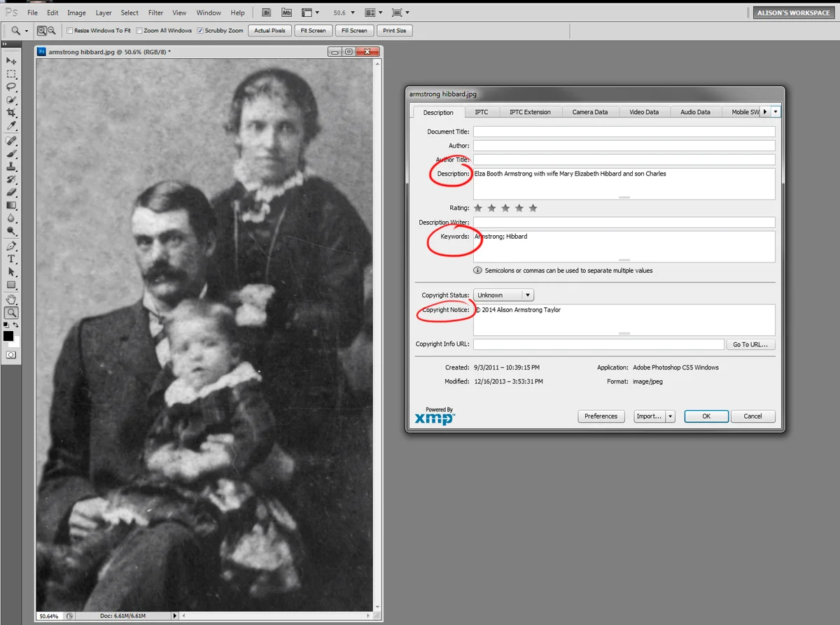
Task: Disable Scrubby Zoom
Action: click(x=202, y=30)
